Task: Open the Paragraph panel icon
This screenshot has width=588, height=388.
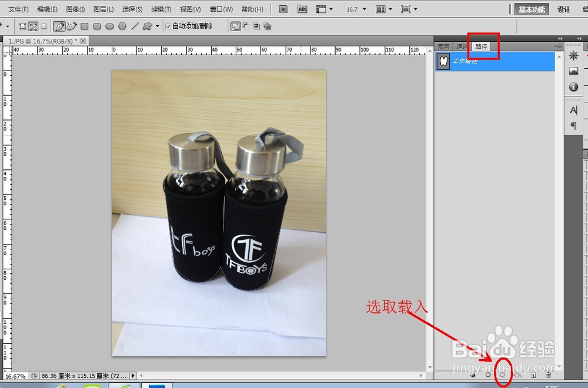Action: pyautogui.click(x=573, y=126)
